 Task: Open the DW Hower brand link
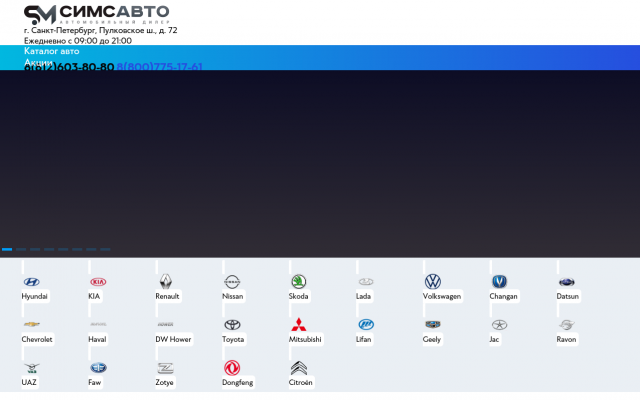pos(173,339)
